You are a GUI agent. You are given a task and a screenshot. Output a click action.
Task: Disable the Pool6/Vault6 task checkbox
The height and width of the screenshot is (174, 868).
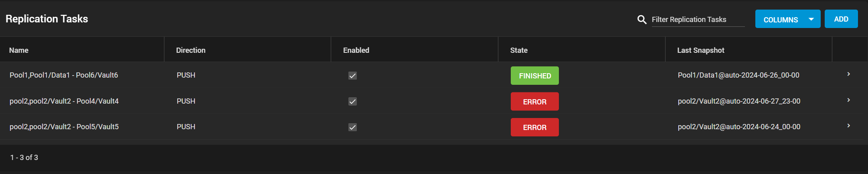(x=352, y=76)
